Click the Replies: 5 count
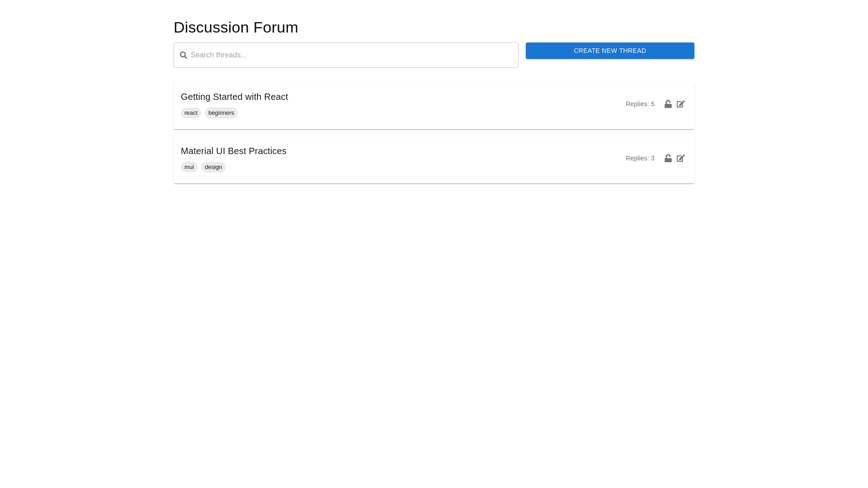The height and width of the screenshot is (488, 868). pyautogui.click(x=640, y=104)
